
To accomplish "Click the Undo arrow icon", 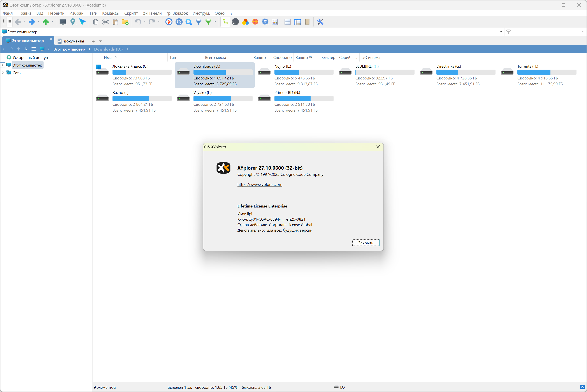I will coord(138,22).
